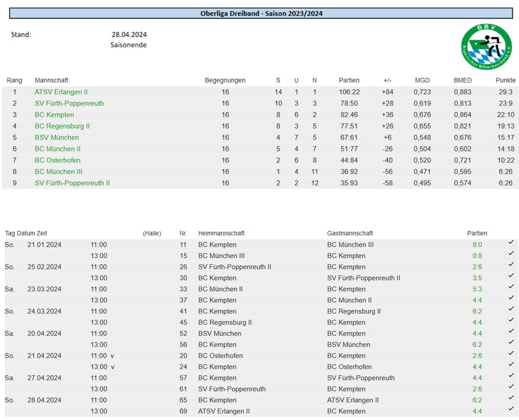This screenshot has height=420, width=519.
Task: Open the 5:3 result of match 33
Action: pos(477,289)
